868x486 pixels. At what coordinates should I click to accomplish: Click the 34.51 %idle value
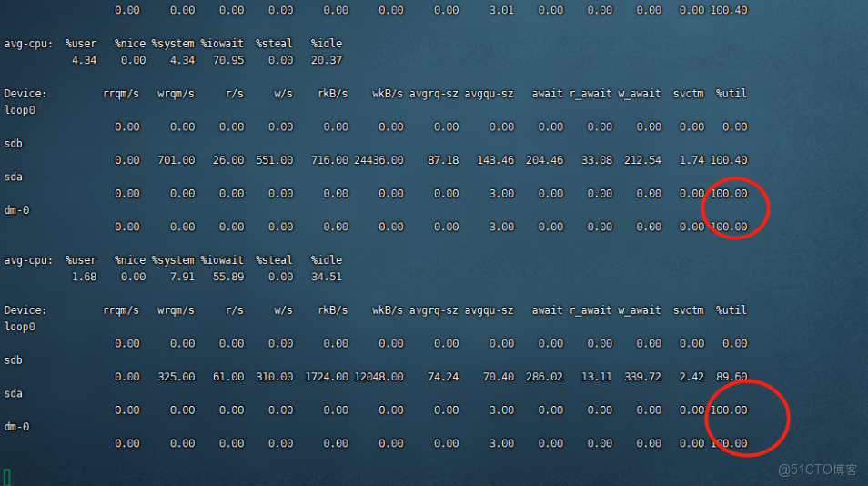coord(326,277)
